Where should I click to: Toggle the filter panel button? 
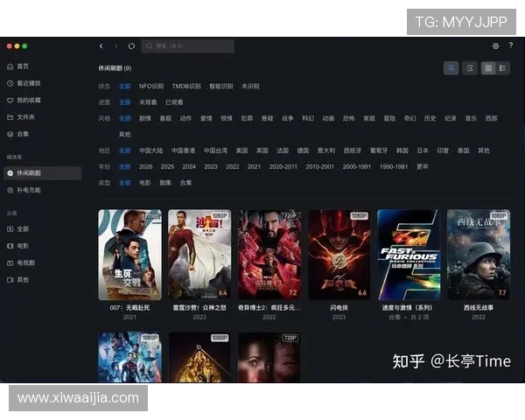451,68
